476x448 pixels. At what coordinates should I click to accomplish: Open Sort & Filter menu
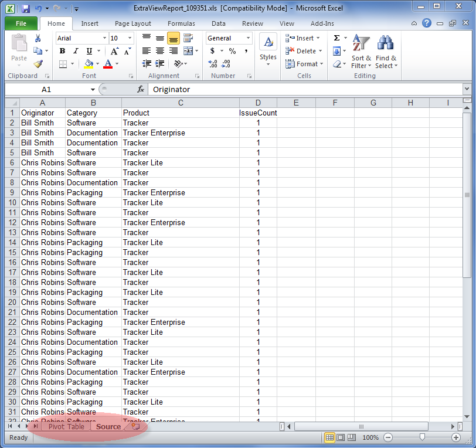tap(361, 52)
